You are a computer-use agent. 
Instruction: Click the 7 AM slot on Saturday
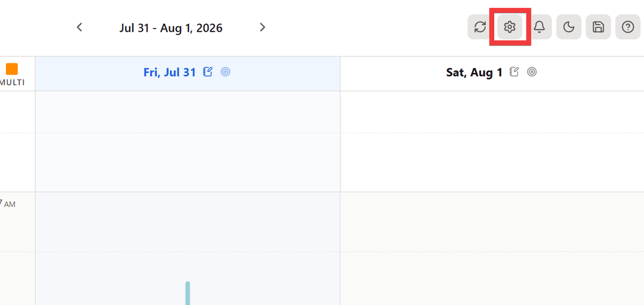tap(492, 222)
